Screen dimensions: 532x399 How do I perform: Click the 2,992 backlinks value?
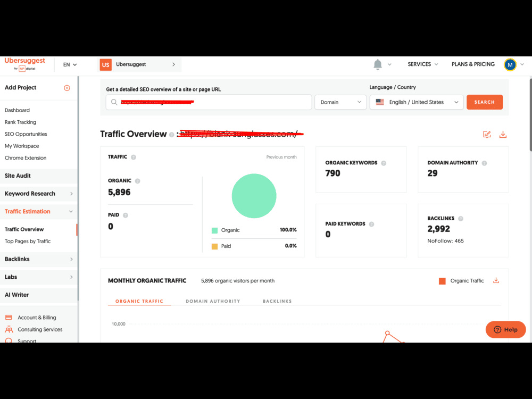click(438, 229)
